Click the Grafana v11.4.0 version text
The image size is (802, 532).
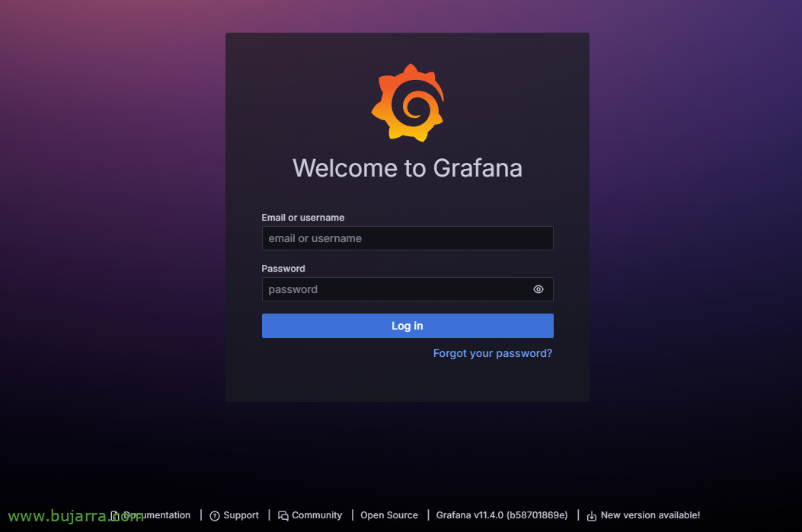(x=502, y=515)
